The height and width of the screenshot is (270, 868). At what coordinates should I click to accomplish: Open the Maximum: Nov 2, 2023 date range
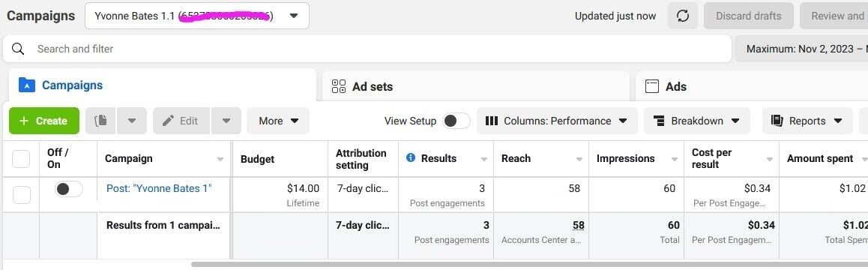pyautogui.click(x=801, y=49)
